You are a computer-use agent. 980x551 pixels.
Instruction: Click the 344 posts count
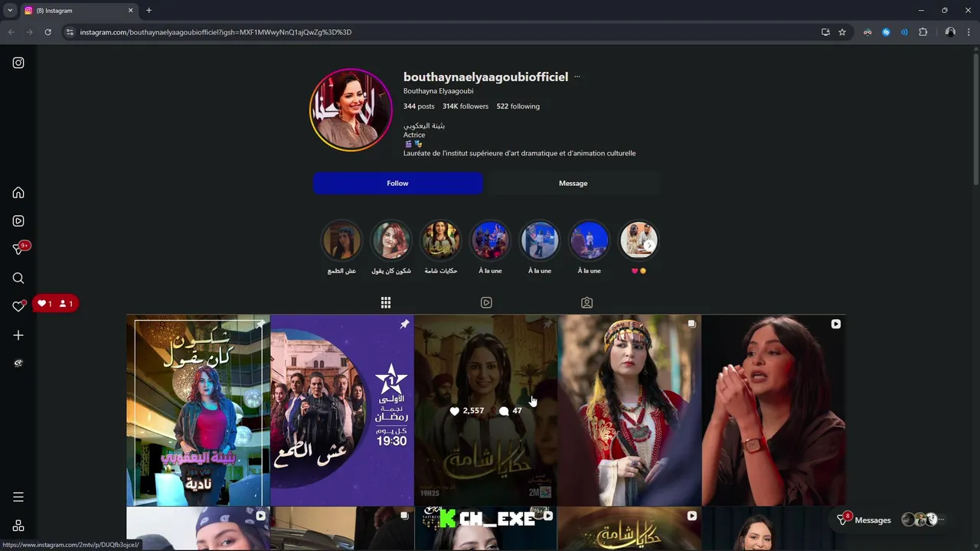click(x=419, y=106)
